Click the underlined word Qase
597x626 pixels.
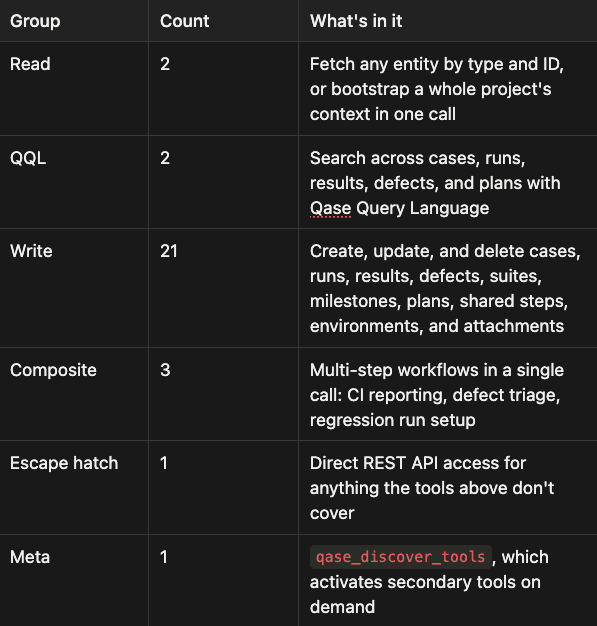click(x=331, y=208)
